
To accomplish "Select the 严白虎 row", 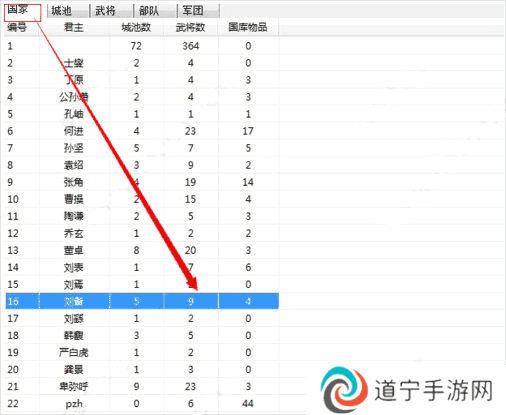I will [x=142, y=352].
